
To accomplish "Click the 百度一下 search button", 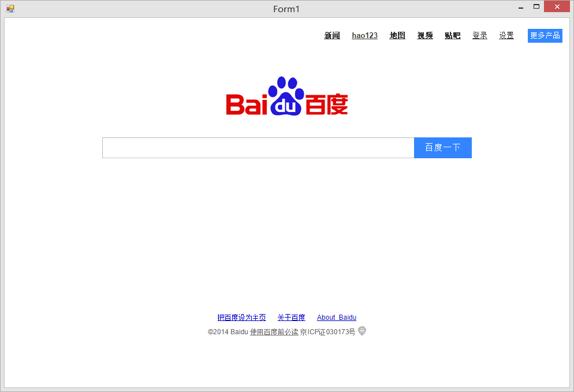I will point(442,148).
